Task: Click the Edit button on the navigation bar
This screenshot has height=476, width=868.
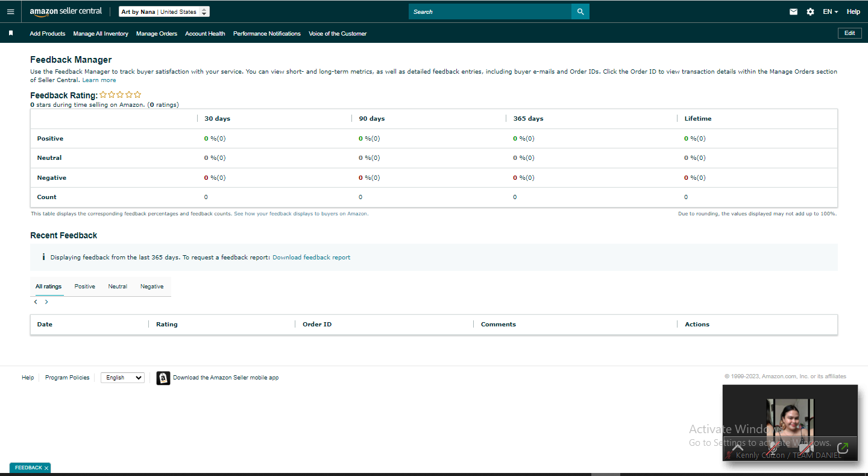Action: [849, 33]
